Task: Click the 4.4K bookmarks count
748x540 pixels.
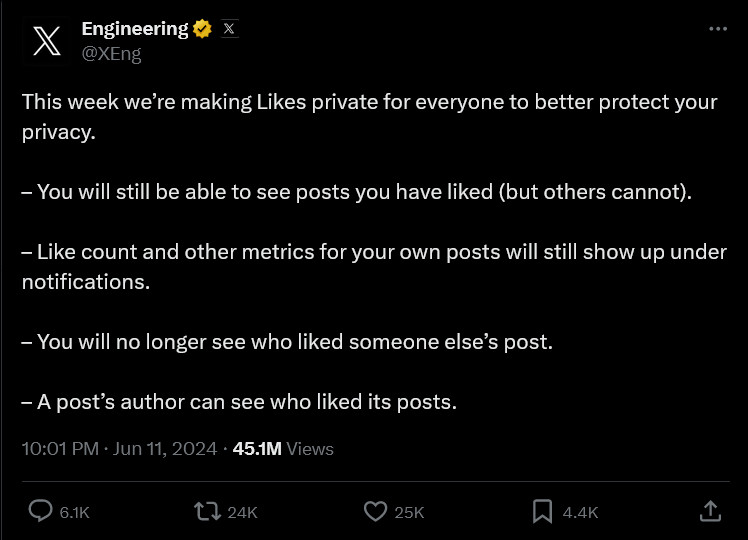Action: 580,512
